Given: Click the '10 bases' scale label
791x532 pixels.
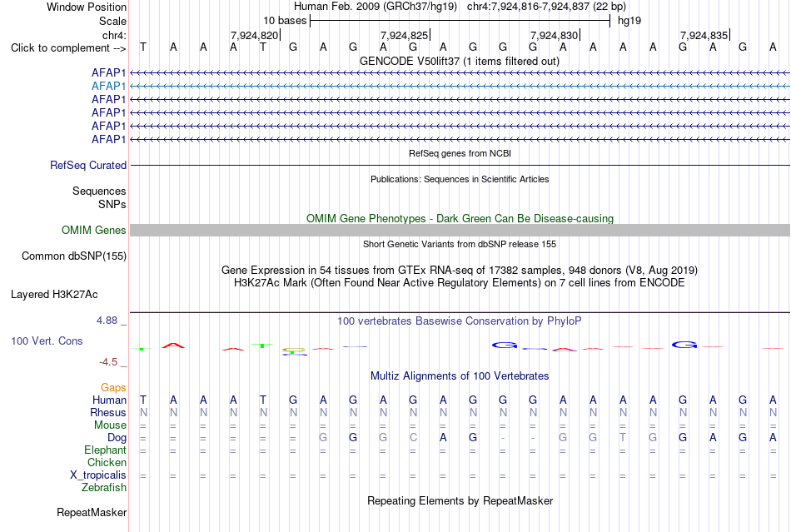Looking at the screenshot, I should (285, 21).
